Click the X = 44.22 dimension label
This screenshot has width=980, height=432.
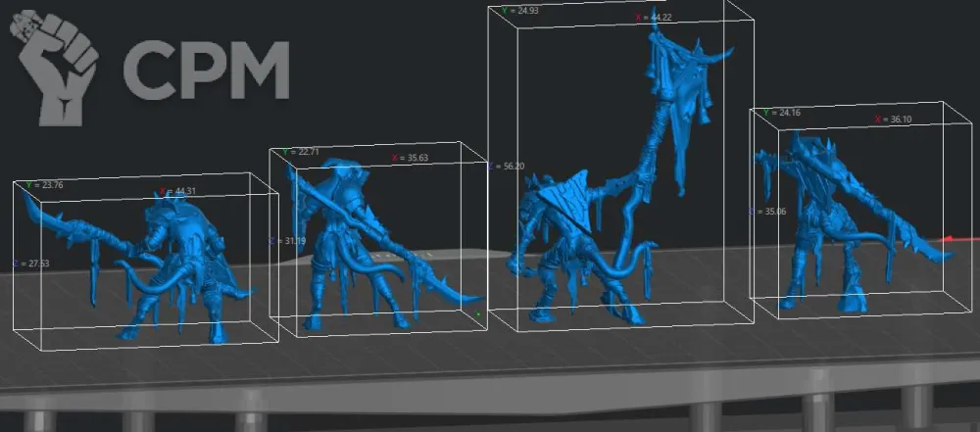click(x=653, y=17)
